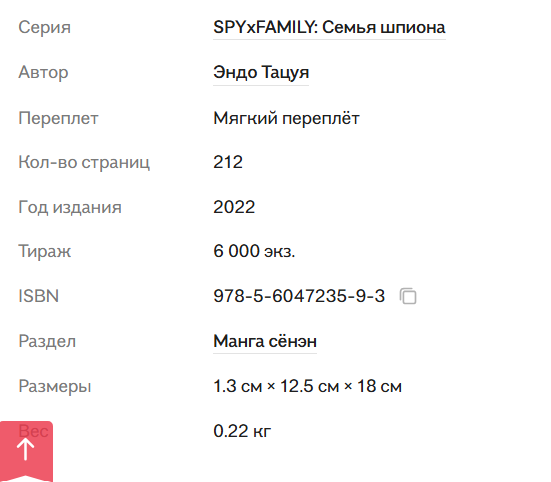Click the print run 6 000 экз.

pos(254,251)
